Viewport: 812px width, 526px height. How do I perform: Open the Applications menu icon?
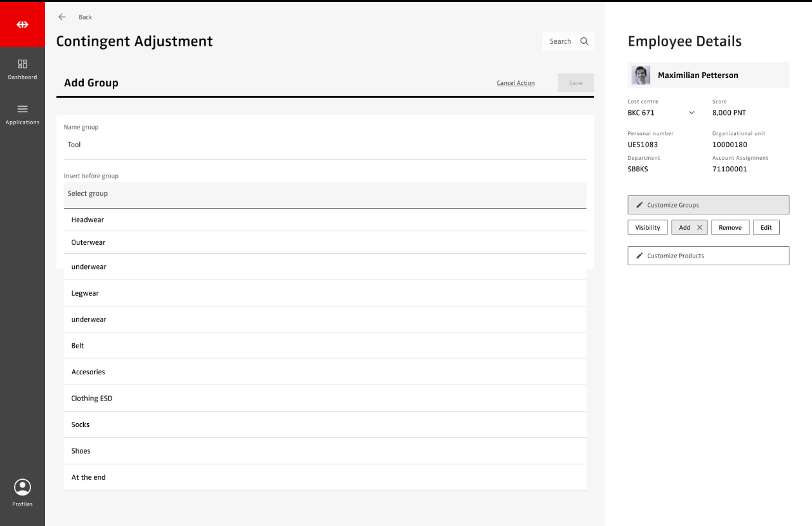coord(22,109)
